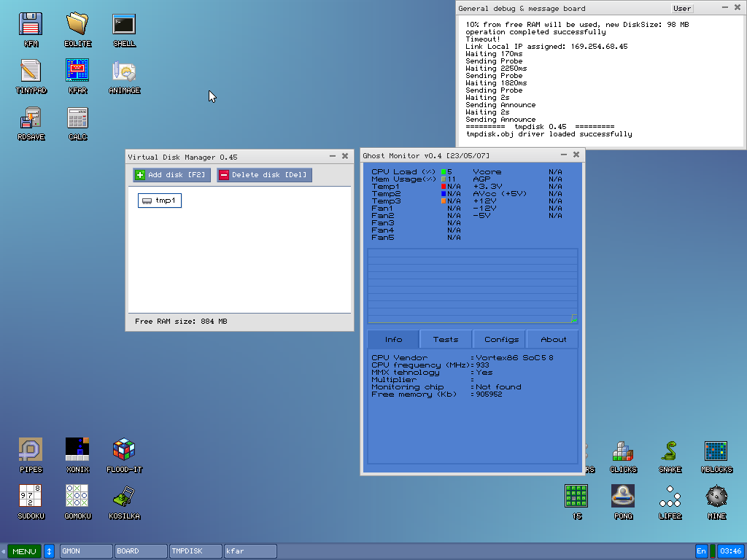Launch the CALC calculator icon
This screenshot has width=747, height=560.
(77, 117)
